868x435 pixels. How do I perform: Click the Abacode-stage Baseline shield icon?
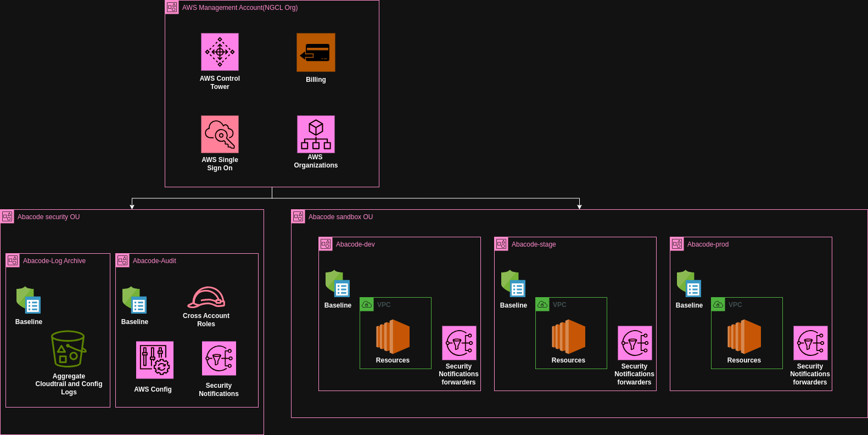tap(513, 283)
